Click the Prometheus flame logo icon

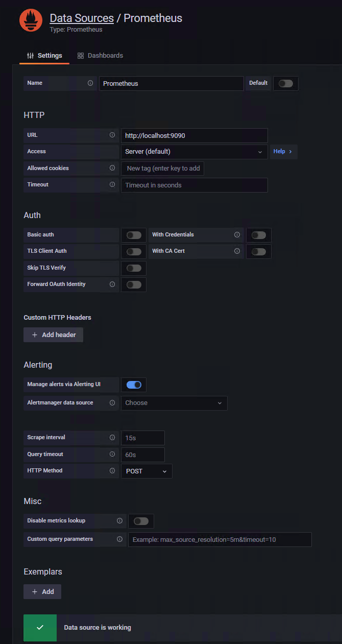(31, 20)
